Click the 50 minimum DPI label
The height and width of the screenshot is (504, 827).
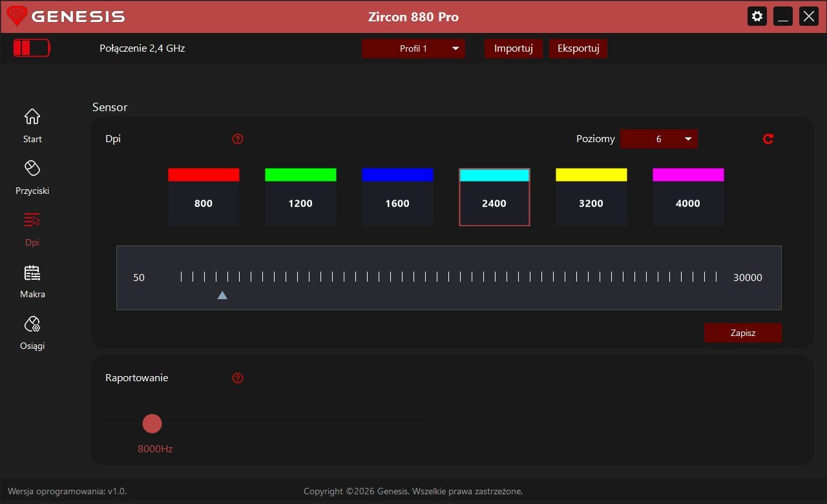point(139,278)
